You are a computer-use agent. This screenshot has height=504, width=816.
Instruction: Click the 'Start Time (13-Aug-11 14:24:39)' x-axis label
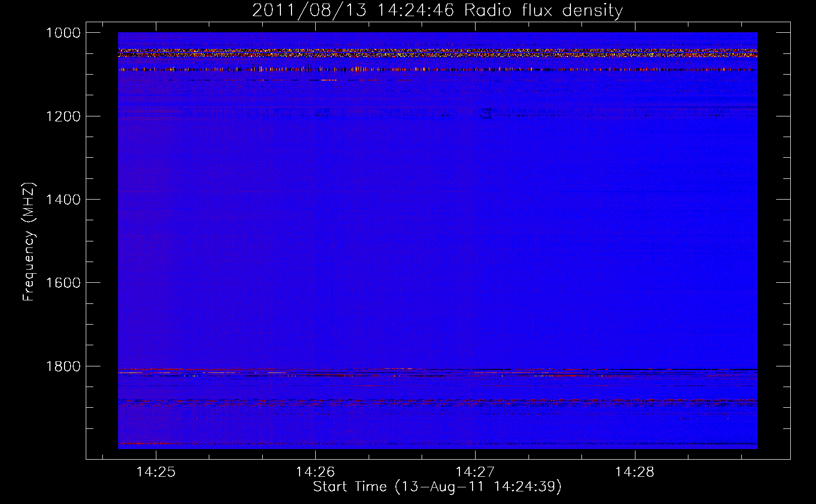point(437,487)
